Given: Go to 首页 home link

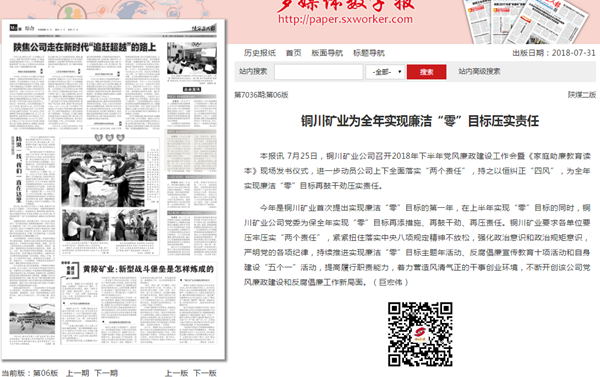Looking at the screenshot, I should (x=293, y=53).
